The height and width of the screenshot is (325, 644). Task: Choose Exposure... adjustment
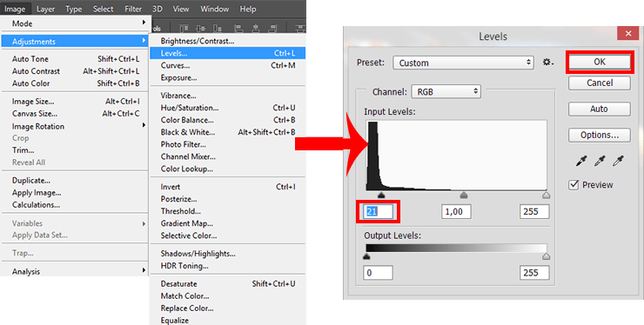227,77
